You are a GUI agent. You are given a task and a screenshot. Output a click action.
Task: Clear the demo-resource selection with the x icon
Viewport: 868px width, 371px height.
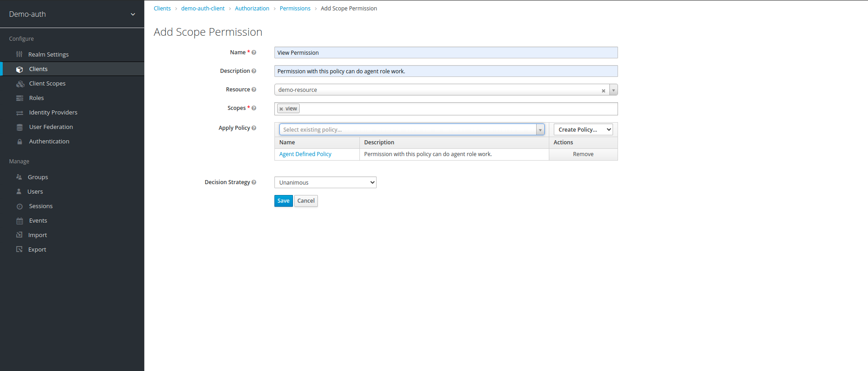click(x=603, y=90)
